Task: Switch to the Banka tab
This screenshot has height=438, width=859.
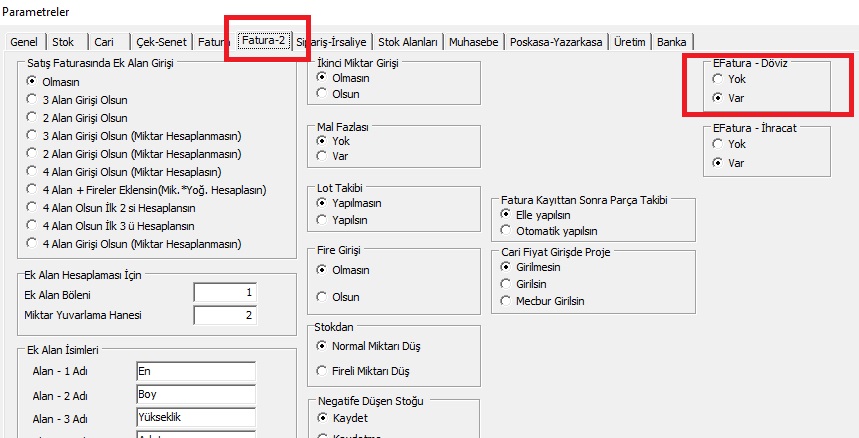Action: (x=672, y=42)
